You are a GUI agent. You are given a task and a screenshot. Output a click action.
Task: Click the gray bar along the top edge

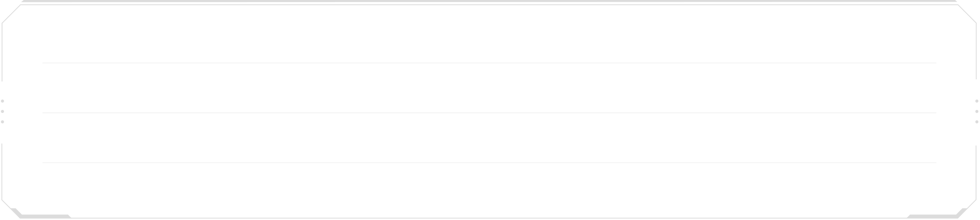click(489, 1)
